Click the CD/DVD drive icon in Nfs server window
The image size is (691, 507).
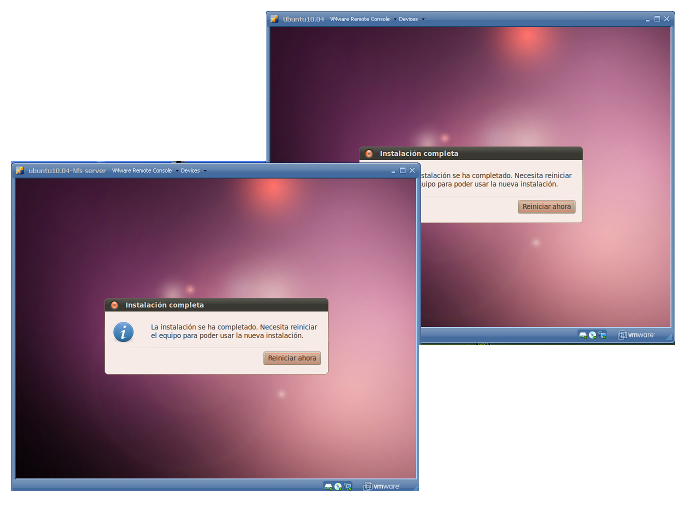pos(338,486)
